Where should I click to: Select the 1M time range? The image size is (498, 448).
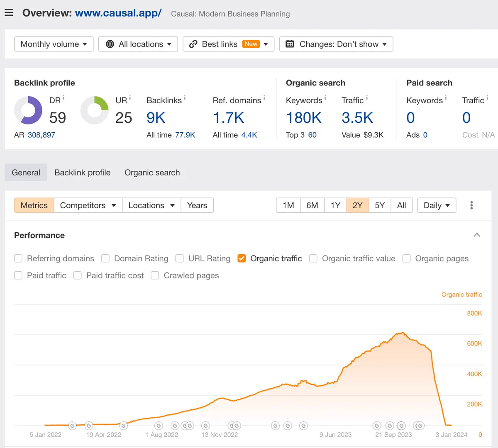(288, 205)
